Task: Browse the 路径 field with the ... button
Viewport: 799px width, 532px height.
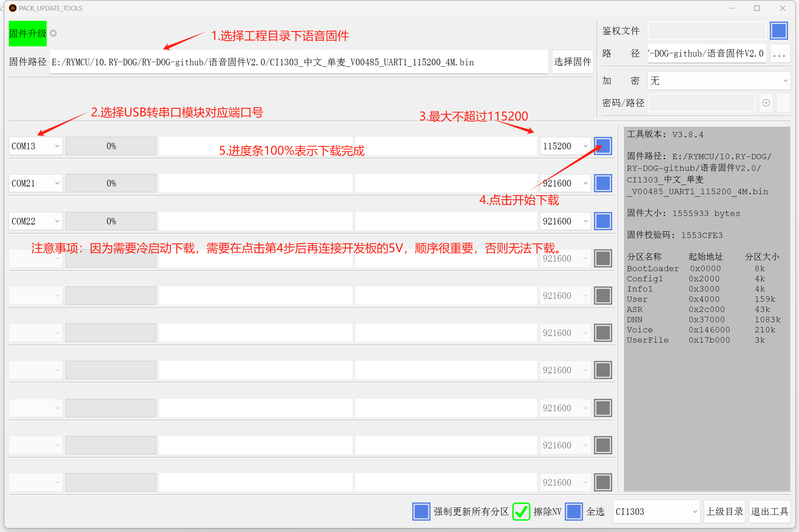Action: (x=780, y=54)
